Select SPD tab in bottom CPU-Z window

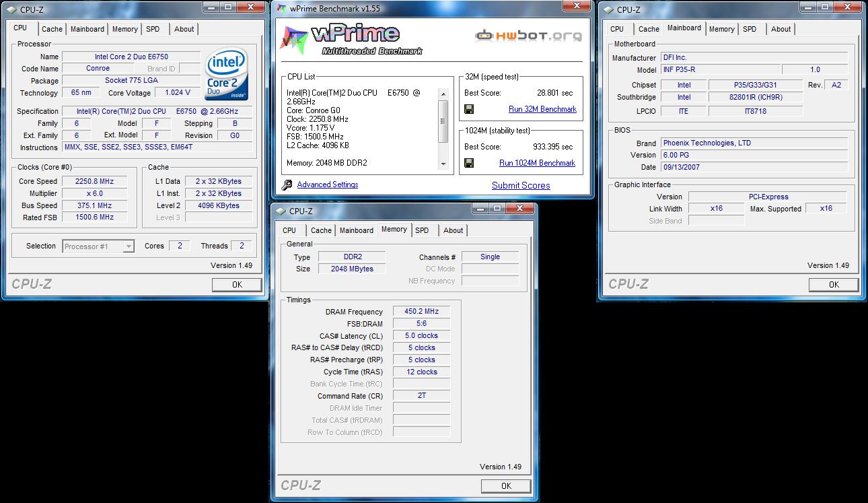(422, 230)
